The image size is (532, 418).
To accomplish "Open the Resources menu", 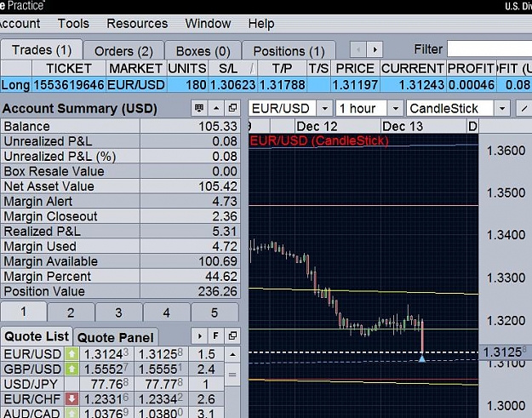I will (137, 24).
